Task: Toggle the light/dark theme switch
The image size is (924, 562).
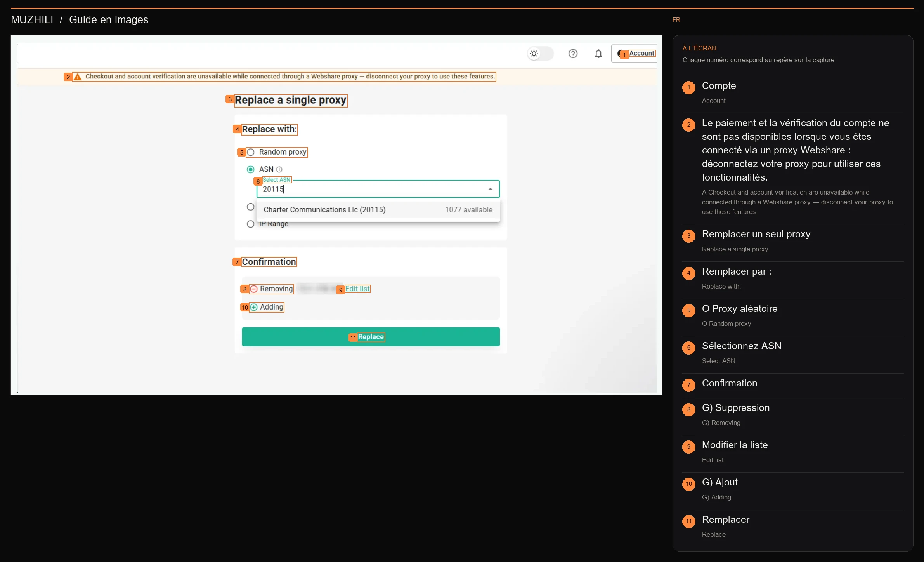Action: point(540,54)
